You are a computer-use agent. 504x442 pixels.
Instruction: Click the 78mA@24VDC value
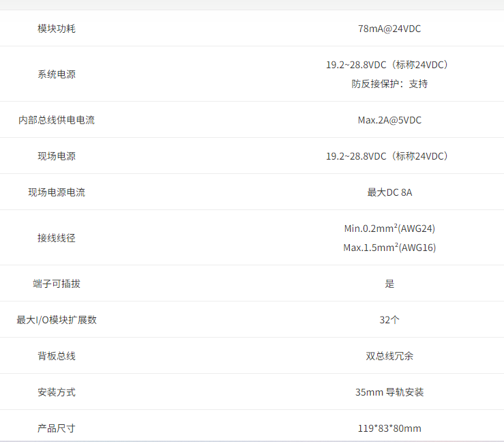[389, 29]
